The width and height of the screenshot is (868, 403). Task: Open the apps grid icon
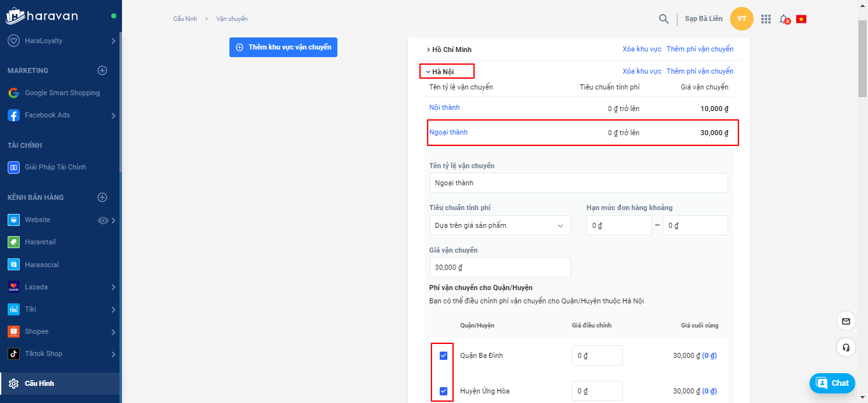tap(766, 19)
